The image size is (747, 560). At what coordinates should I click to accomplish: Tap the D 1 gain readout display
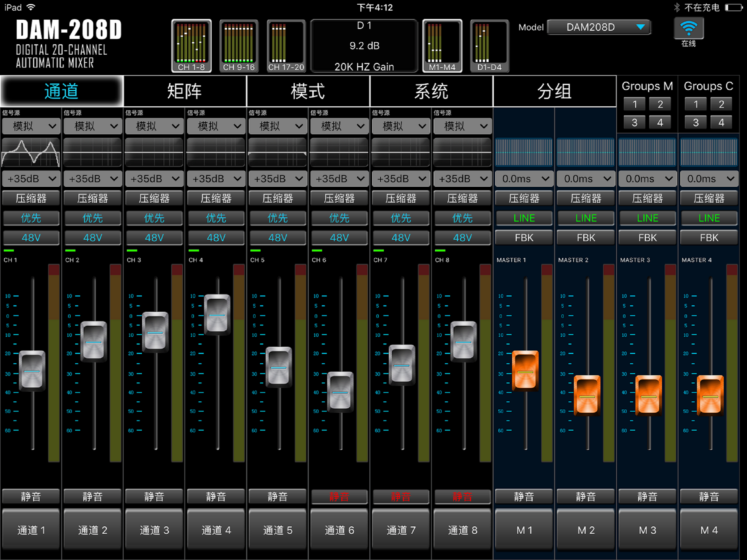[x=364, y=46]
